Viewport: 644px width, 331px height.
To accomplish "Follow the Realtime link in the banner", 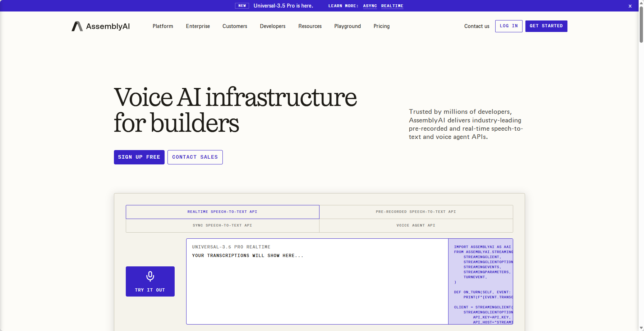I will tap(392, 6).
